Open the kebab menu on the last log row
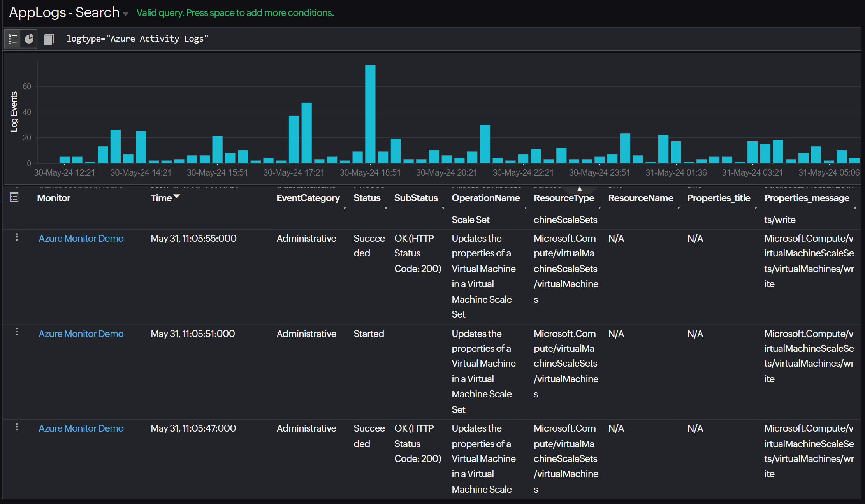Image resolution: width=865 pixels, height=504 pixels. pos(17,427)
